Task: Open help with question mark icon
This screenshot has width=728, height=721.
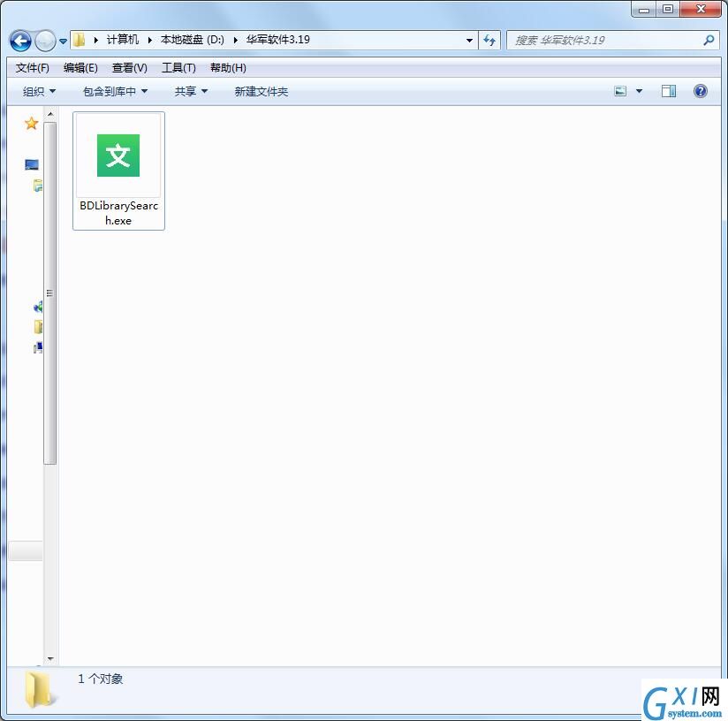Action: (x=700, y=91)
